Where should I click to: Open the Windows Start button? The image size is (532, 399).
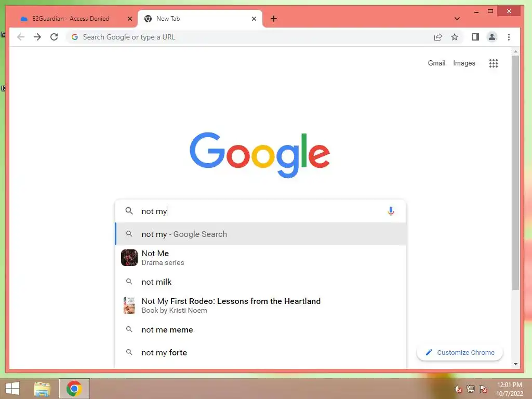(12, 389)
